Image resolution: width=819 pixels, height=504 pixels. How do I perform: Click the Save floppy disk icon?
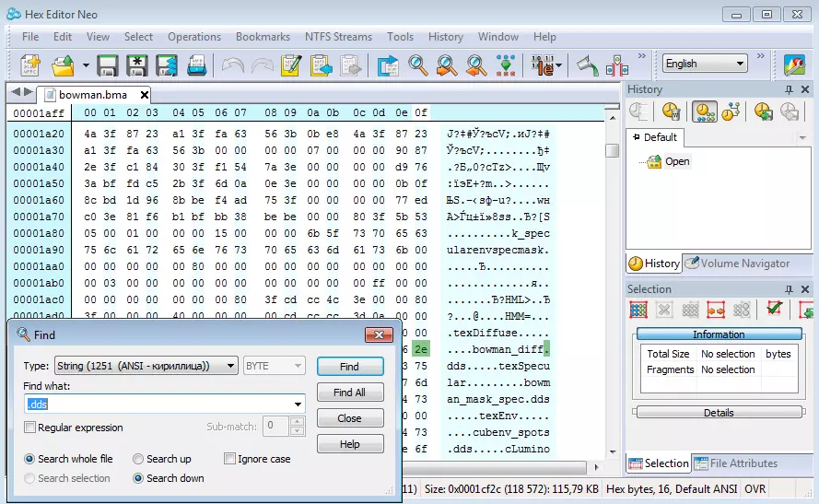coord(107,65)
